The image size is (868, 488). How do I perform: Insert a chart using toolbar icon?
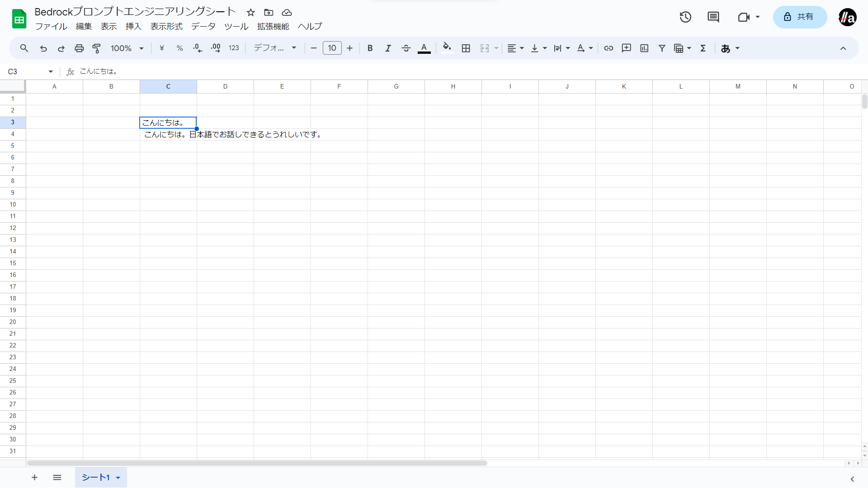tap(644, 48)
